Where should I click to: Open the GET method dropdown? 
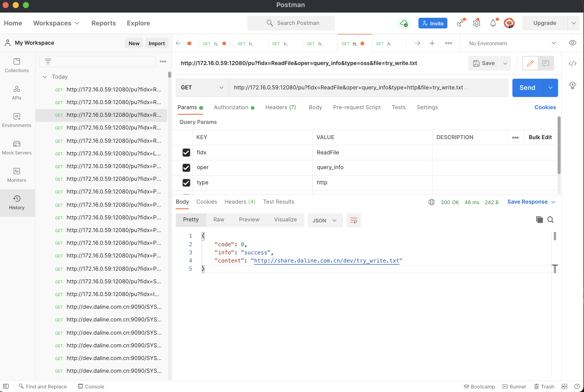[x=202, y=88]
